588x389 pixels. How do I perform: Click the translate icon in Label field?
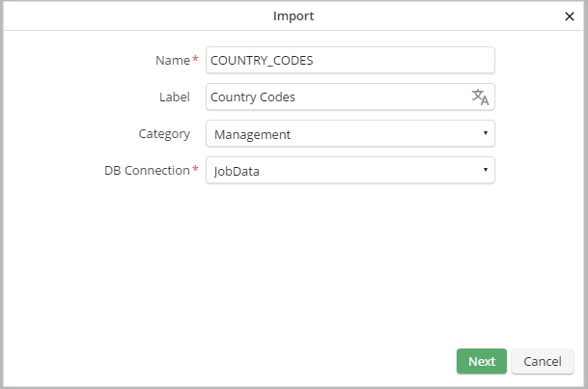coord(480,97)
